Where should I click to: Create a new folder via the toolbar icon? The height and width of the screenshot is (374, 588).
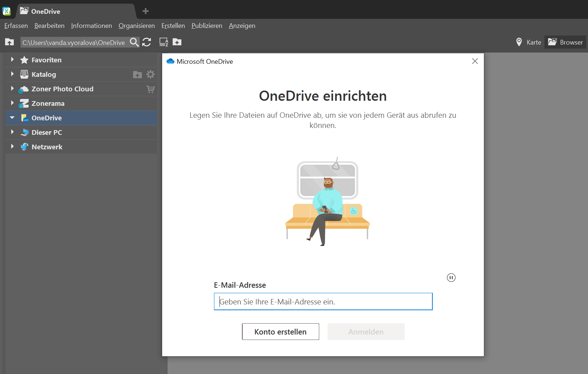pyautogui.click(x=177, y=42)
